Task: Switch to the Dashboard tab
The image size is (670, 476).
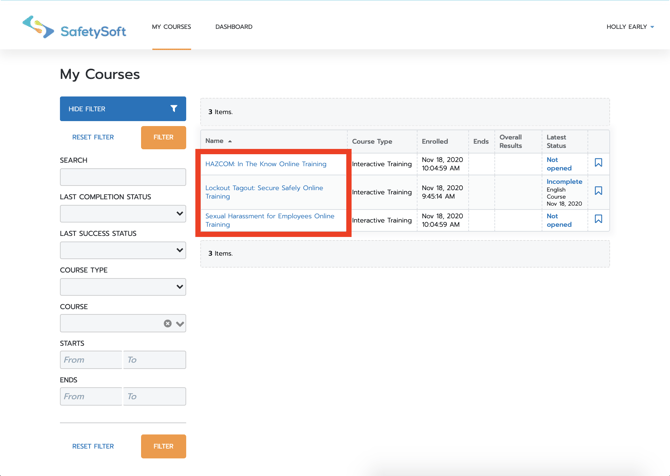Action: tap(234, 27)
